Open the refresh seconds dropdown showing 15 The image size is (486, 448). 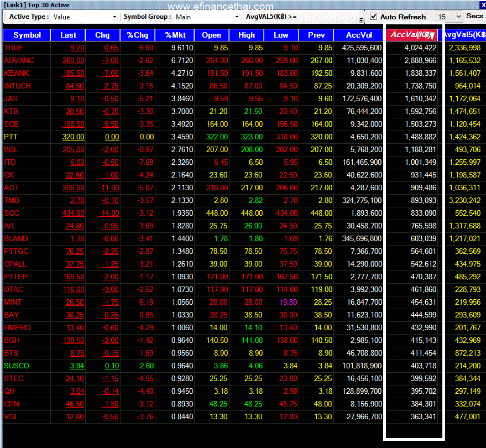coord(458,17)
